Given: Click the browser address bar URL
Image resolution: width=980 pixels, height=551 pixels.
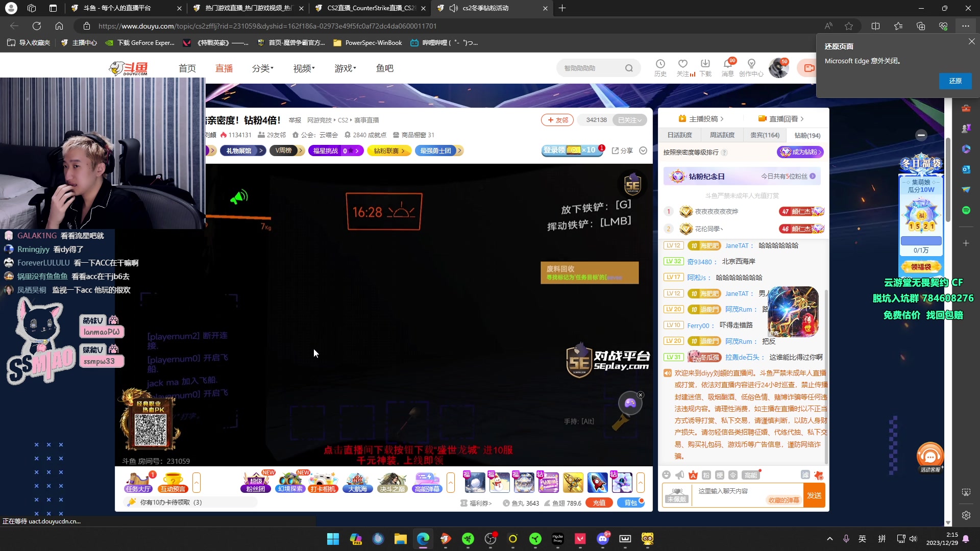Looking at the screenshot, I should click(267, 26).
